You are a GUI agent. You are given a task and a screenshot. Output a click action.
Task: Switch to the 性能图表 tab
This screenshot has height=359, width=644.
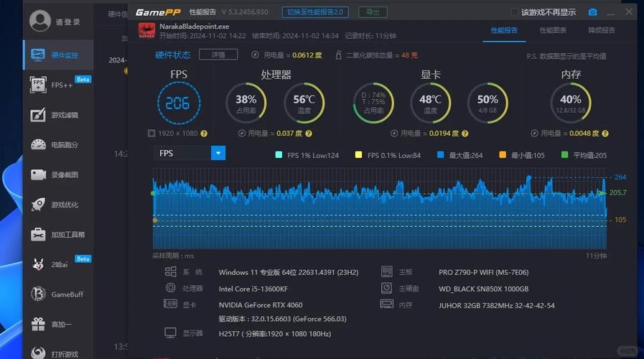[x=553, y=30]
